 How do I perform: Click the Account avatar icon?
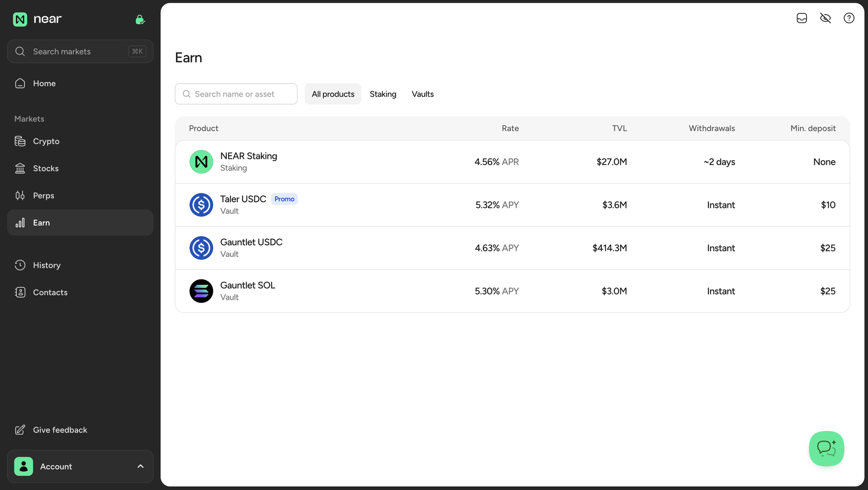tap(23, 466)
